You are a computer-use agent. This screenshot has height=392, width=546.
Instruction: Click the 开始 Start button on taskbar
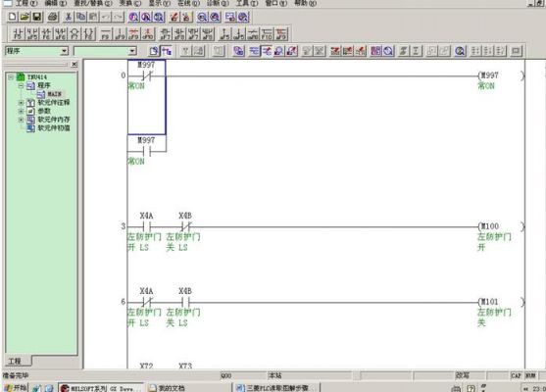(16, 387)
